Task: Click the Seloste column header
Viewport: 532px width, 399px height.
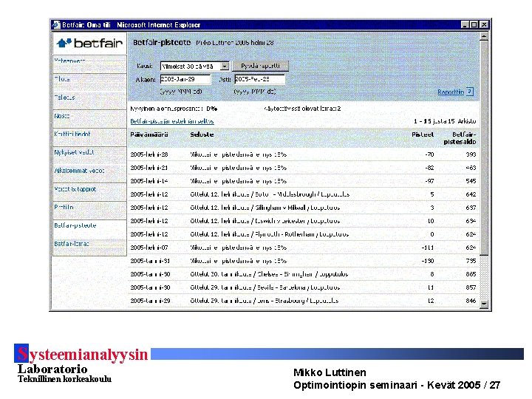Action: click(202, 134)
